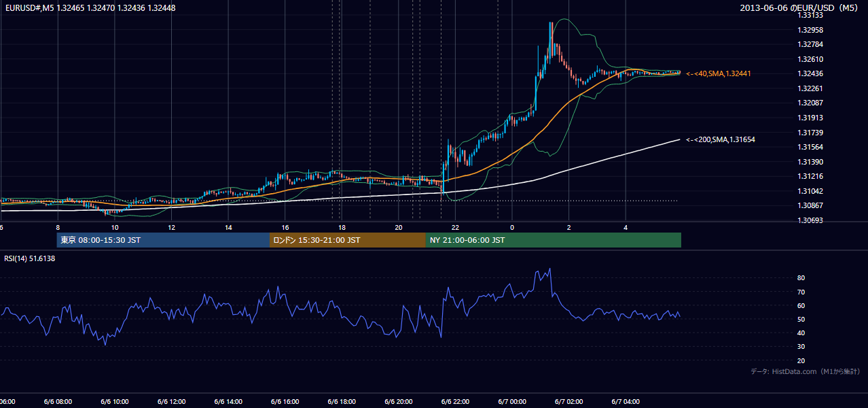Click the 6/6 16:00 date label
The image size is (868, 408).
tap(285, 402)
